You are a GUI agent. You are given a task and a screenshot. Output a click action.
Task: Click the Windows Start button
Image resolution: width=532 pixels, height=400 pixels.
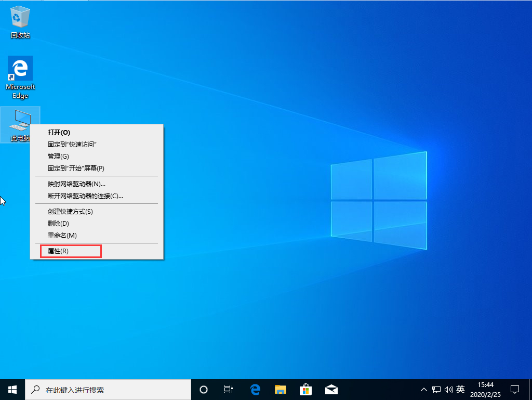click(11, 389)
